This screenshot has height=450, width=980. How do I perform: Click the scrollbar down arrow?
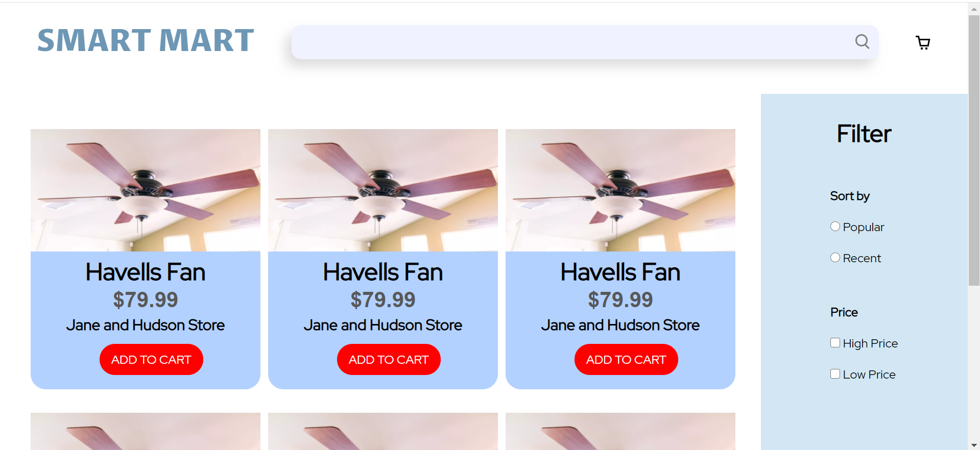point(974,445)
